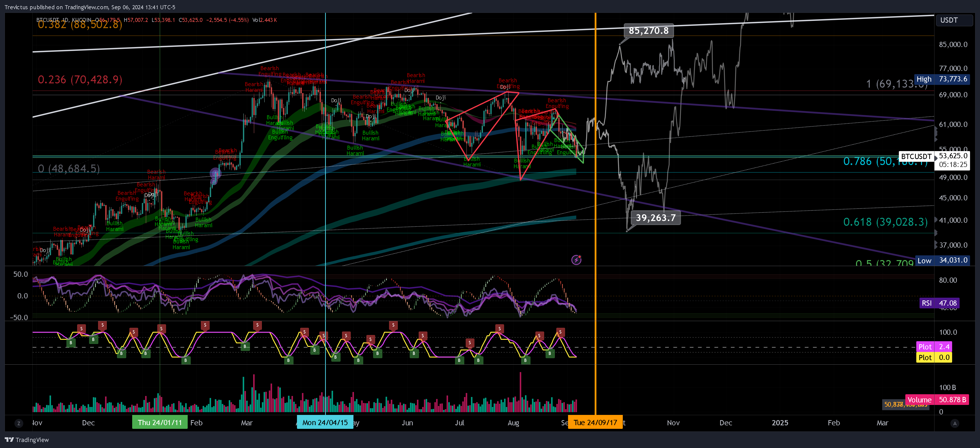
Task: Click the leftmost green B buy marker
Action: tap(70, 343)
